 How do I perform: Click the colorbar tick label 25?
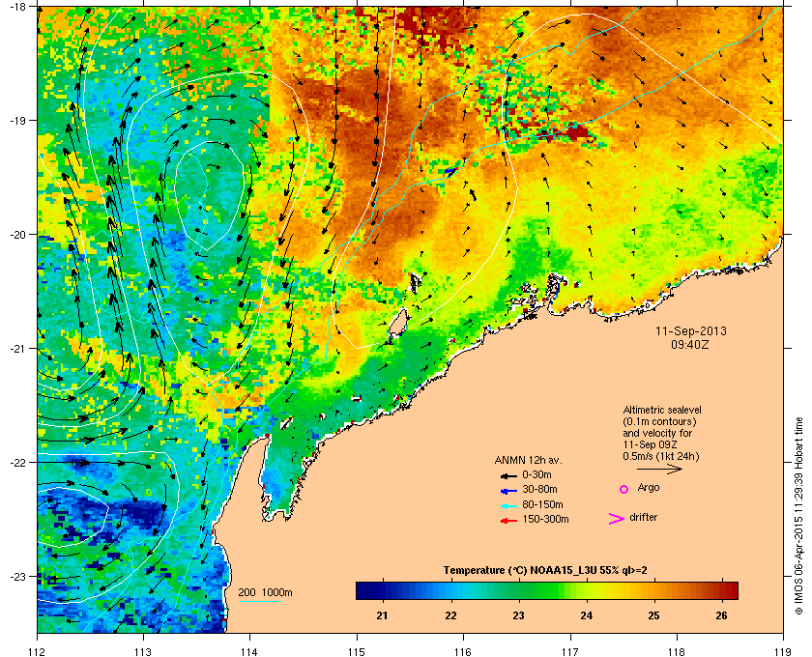pos(654,615)
